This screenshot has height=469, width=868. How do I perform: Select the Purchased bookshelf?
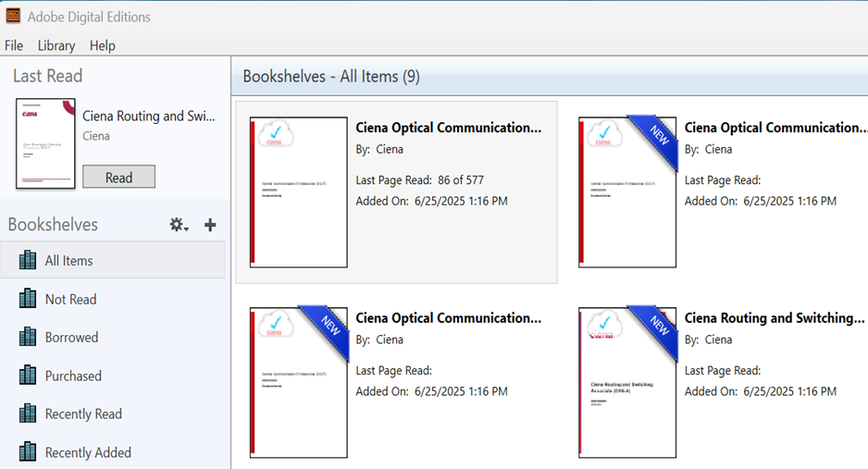pos(112,376)
